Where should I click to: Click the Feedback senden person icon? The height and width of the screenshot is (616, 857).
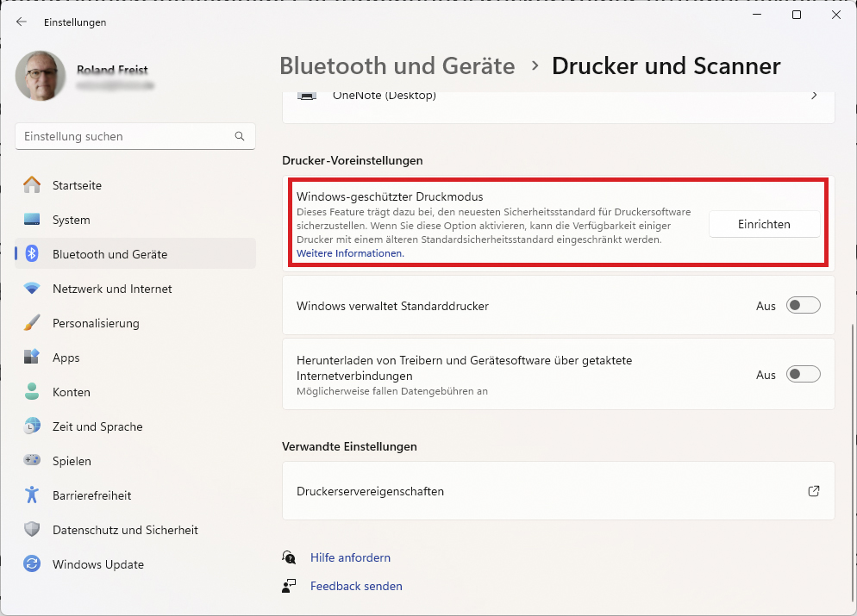click(289, 586)
